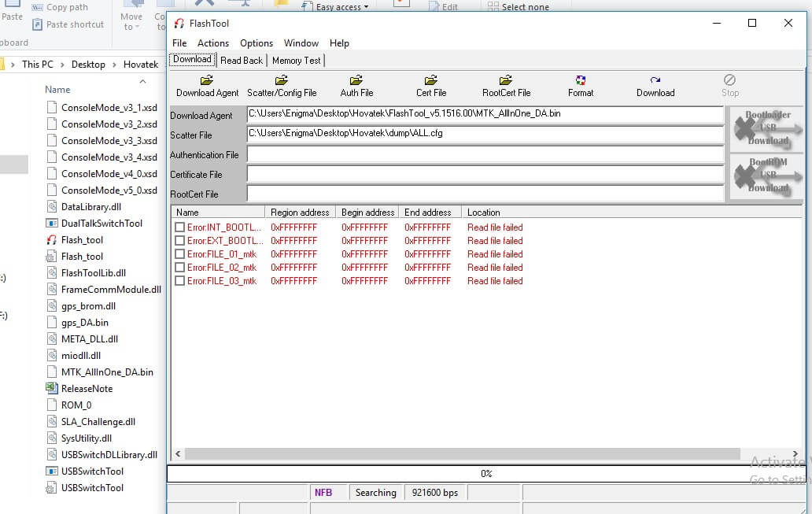Select the DualTalkSwitchTool file icon in Explorer
The height and width of the screenshot is (514, 812).
[52, 224]
